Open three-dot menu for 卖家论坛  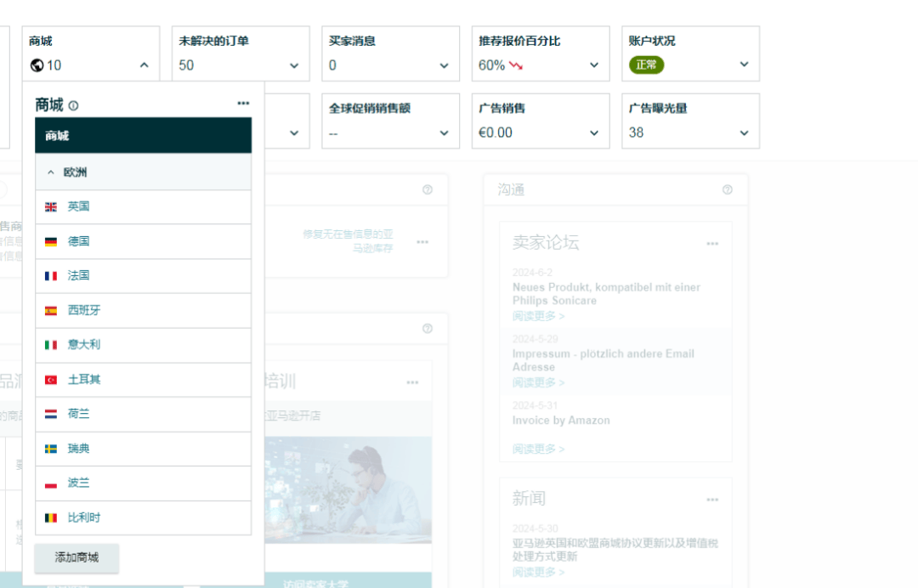click(x=712, y=245)
